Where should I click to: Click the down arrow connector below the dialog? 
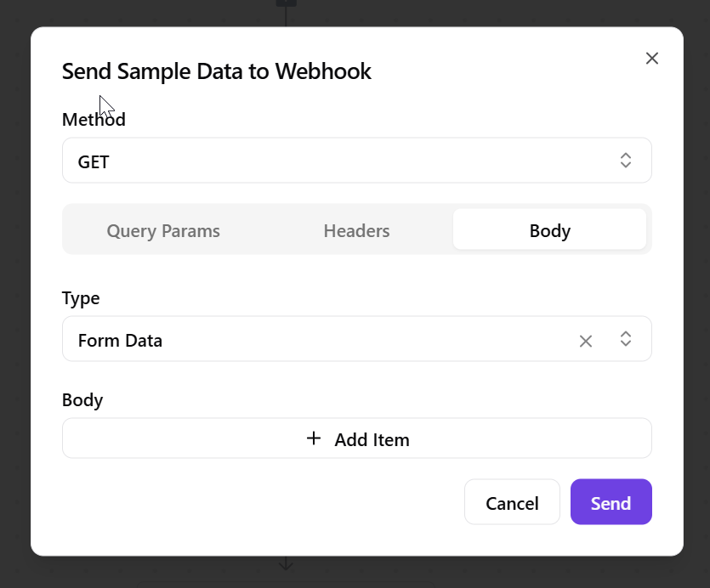click(286, 564)
